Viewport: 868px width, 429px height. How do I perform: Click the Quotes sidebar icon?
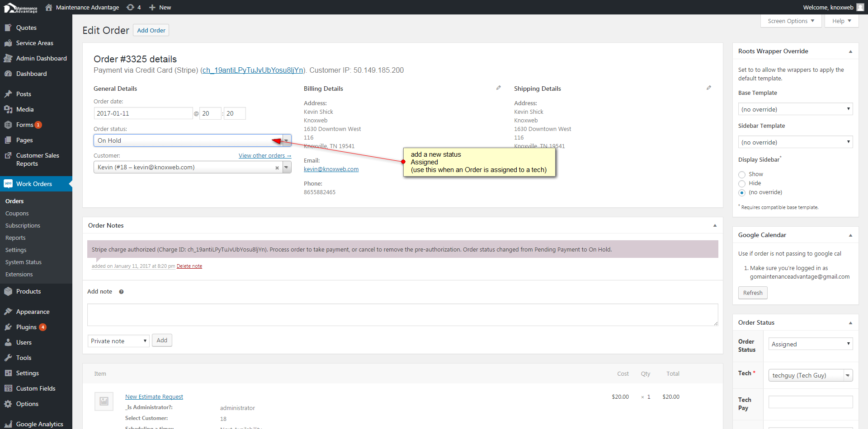point(8,28)
